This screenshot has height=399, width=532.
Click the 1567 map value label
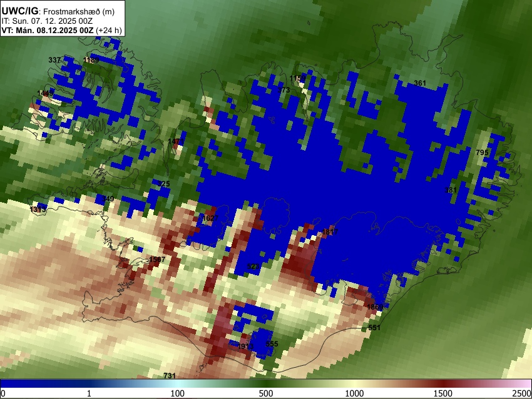click(157, 260)
